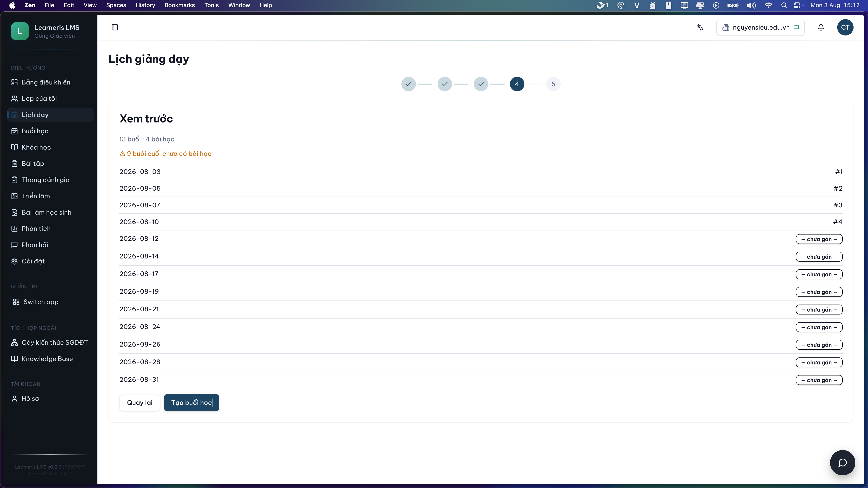The height and width of the screenshot is (488, 868).
Task: Open Triển lãm in sidebar
Action: click(50, 196)
